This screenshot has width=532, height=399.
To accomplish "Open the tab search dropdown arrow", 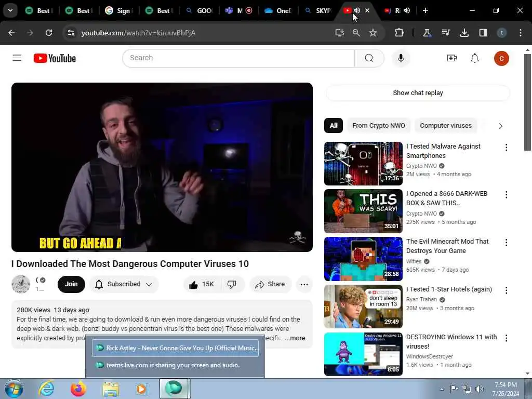I will click(10, 10).
